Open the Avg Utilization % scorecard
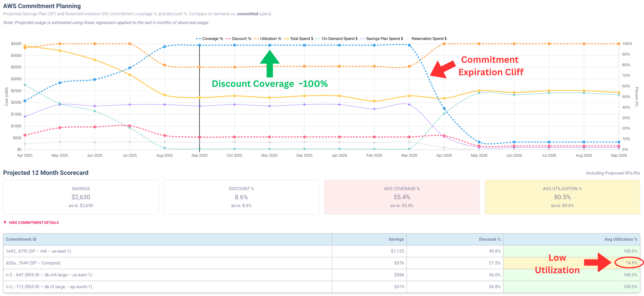644x296 pixels. 562,197
